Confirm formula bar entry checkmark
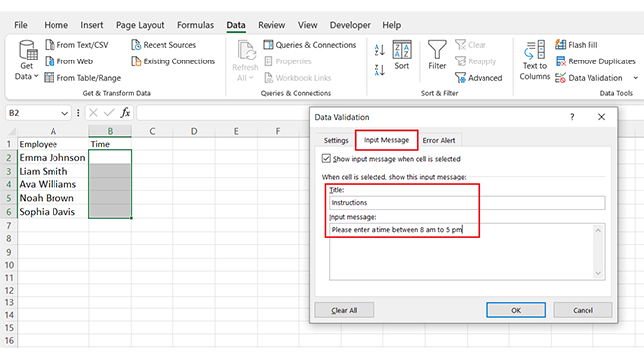 point(109,113)
